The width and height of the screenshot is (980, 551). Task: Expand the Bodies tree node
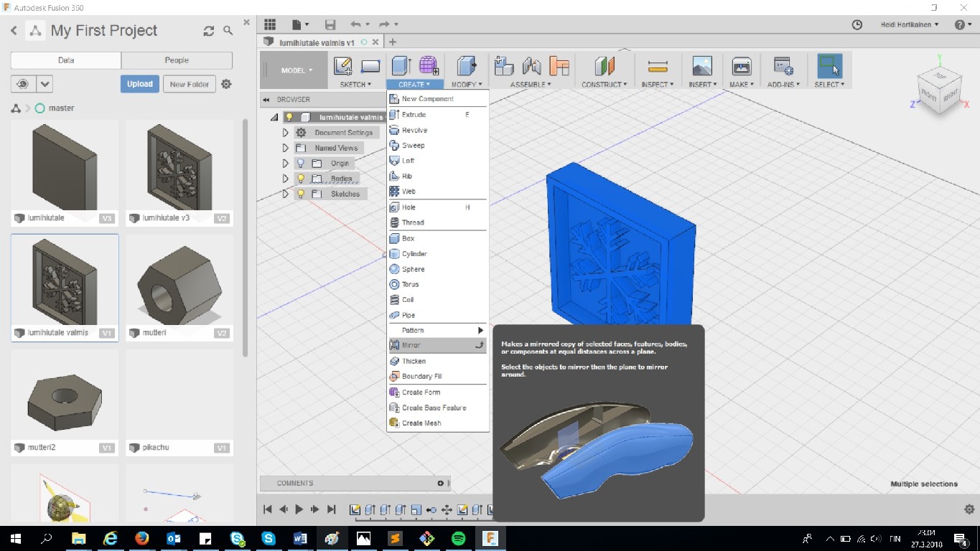click(285, 178)
